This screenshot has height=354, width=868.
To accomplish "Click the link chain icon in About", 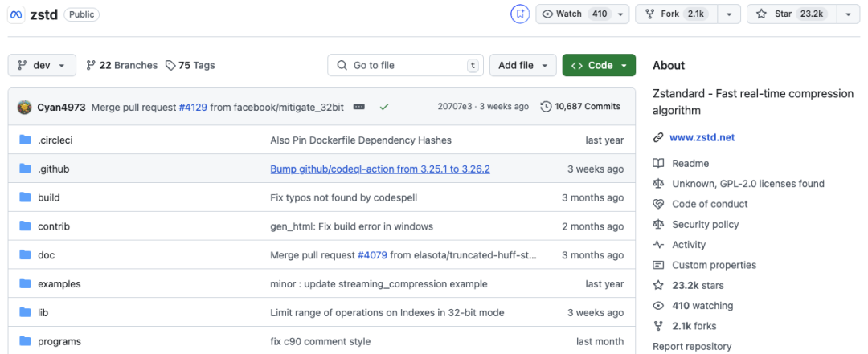I will pos(658,138).
